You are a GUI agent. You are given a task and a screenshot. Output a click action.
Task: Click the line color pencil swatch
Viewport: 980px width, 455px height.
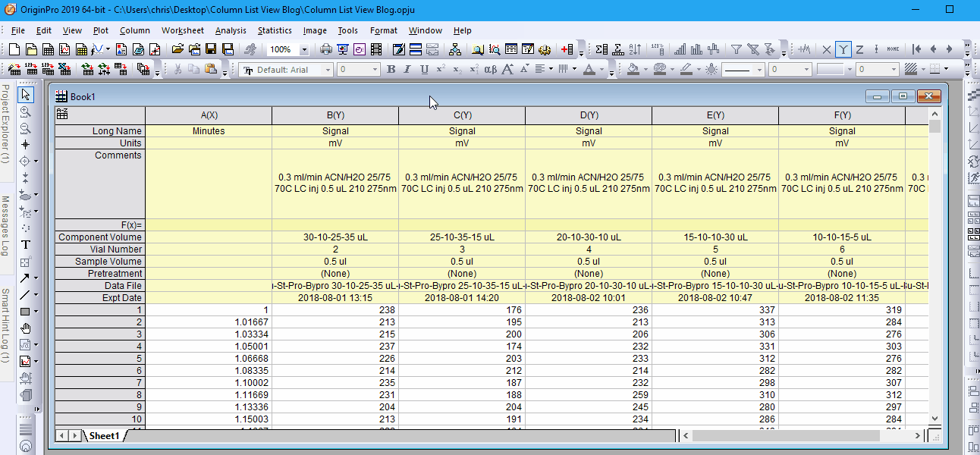(x=686, y=69)
